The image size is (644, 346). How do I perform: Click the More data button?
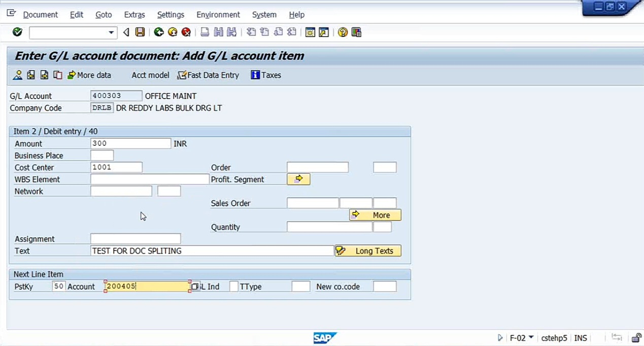pos(89,75)
